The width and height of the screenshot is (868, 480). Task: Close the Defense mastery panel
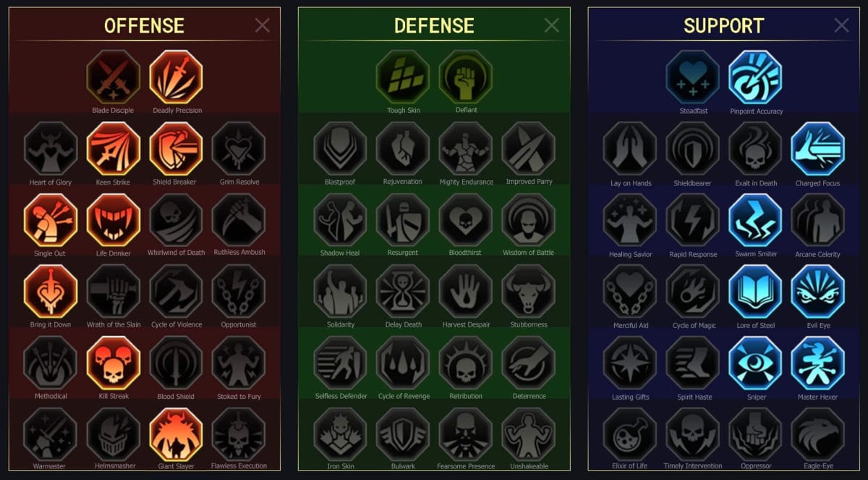552,25
